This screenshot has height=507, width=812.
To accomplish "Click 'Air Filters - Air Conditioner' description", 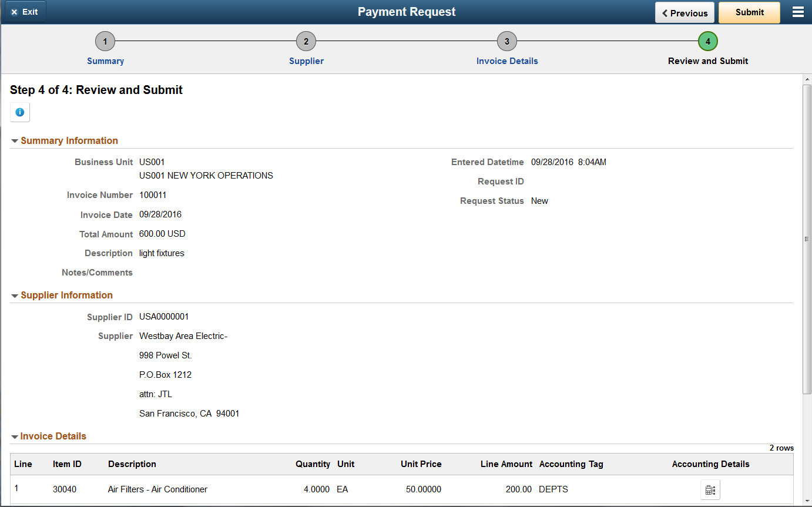I will pyautogui.click(x=157, y=489).
